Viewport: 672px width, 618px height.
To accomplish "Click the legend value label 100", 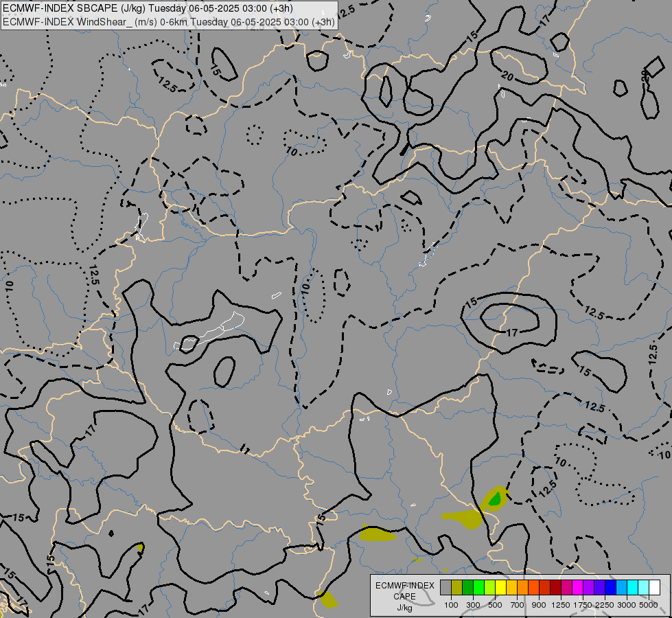I will (451, 605).
